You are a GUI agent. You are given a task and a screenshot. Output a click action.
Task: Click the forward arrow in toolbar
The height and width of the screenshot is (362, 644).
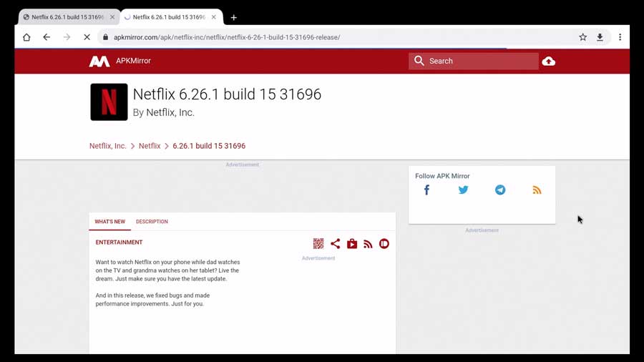(67, 37)
